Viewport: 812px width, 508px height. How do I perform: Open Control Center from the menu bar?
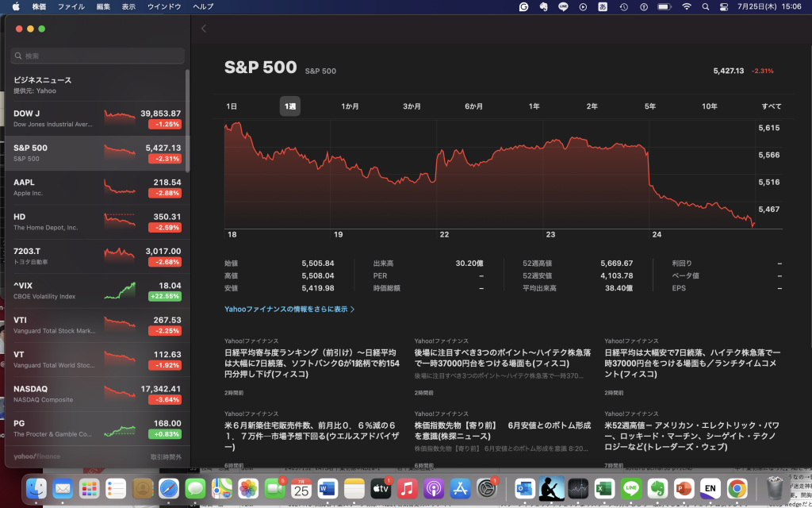[x=722, y=6]
